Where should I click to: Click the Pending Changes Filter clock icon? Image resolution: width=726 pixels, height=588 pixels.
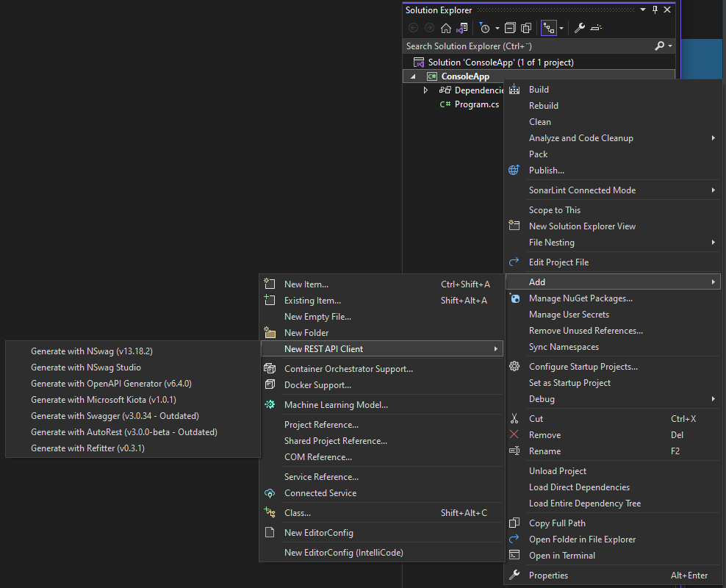tap(484, 28)
